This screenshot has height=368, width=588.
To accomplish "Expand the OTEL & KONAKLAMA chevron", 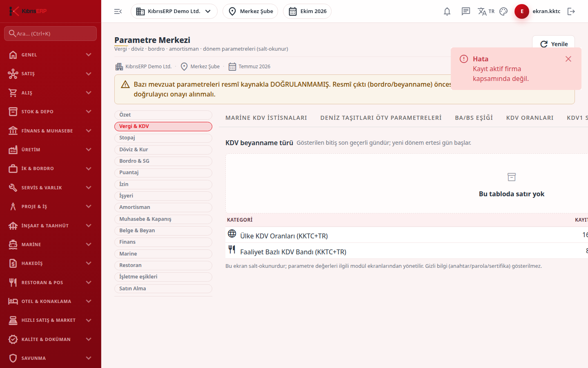I will coord(89,301).
